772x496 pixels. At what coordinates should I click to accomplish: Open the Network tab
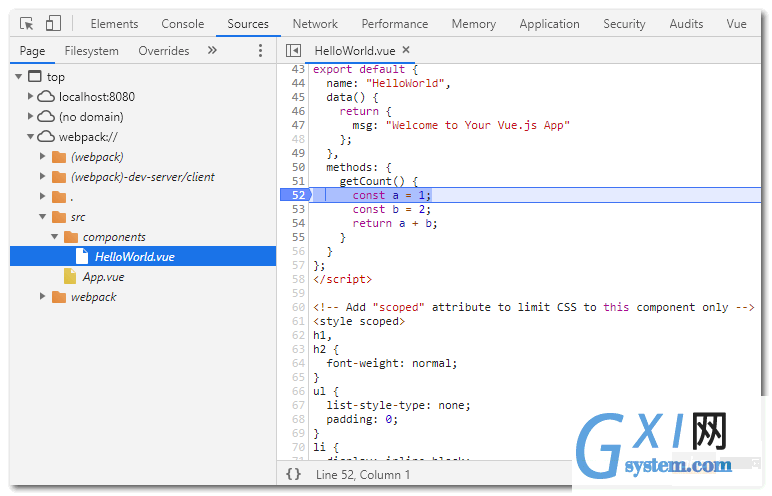click(x=315, y=24)
